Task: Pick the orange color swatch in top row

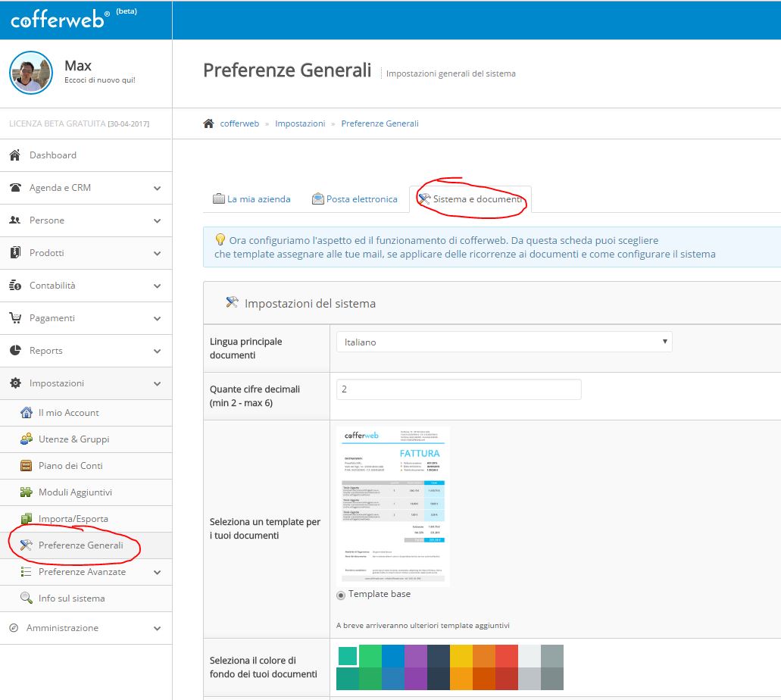Action: pyautogui.click(x=484, y=655)
